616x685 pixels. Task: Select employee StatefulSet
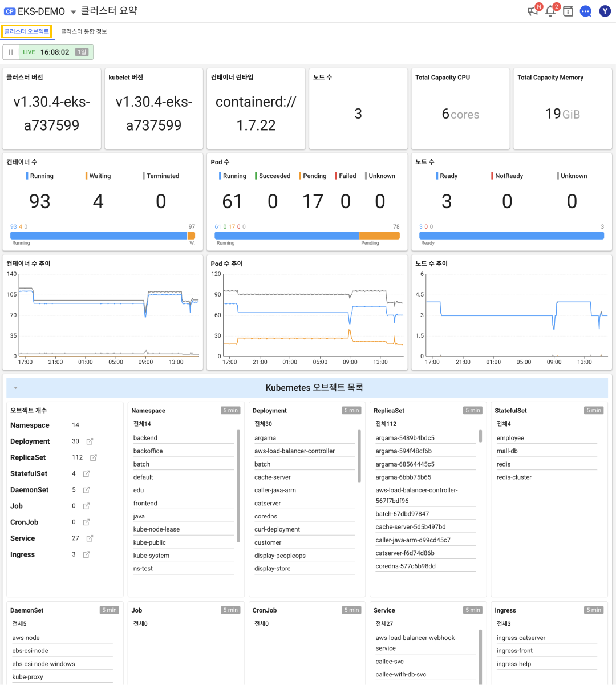pos(546,438)
